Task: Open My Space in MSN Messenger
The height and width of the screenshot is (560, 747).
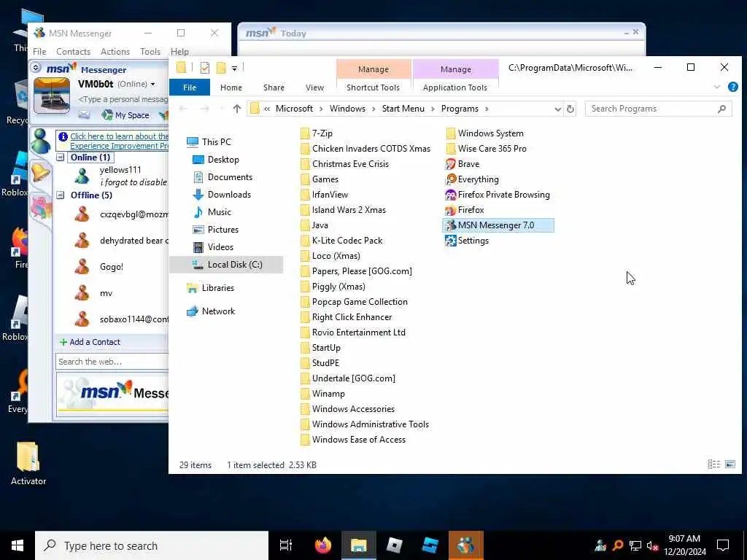Action: 126,114
